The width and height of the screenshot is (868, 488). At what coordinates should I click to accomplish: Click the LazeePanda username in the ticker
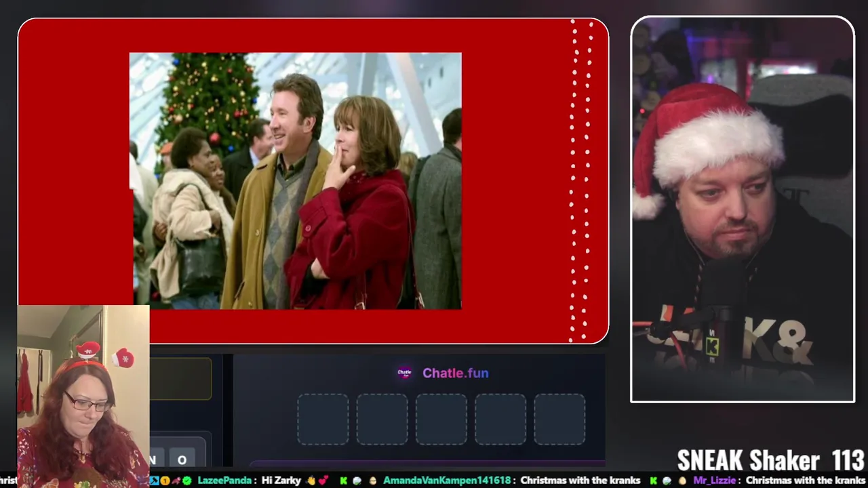pos(224,481)
